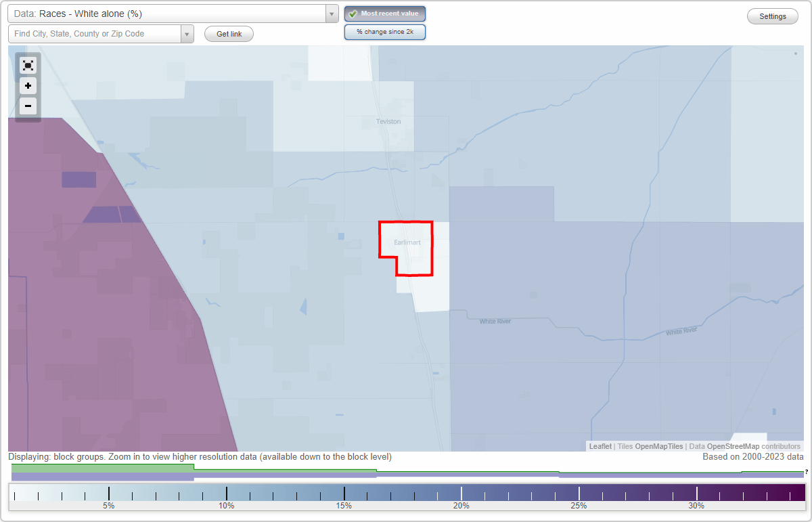
Task: Click the fullscreen map icon
Action: tap(28, 65)
